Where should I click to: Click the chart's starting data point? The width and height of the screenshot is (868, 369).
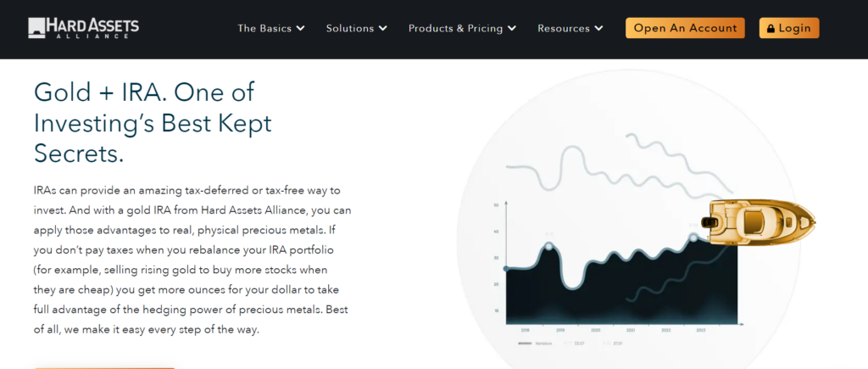pos(506,269)
